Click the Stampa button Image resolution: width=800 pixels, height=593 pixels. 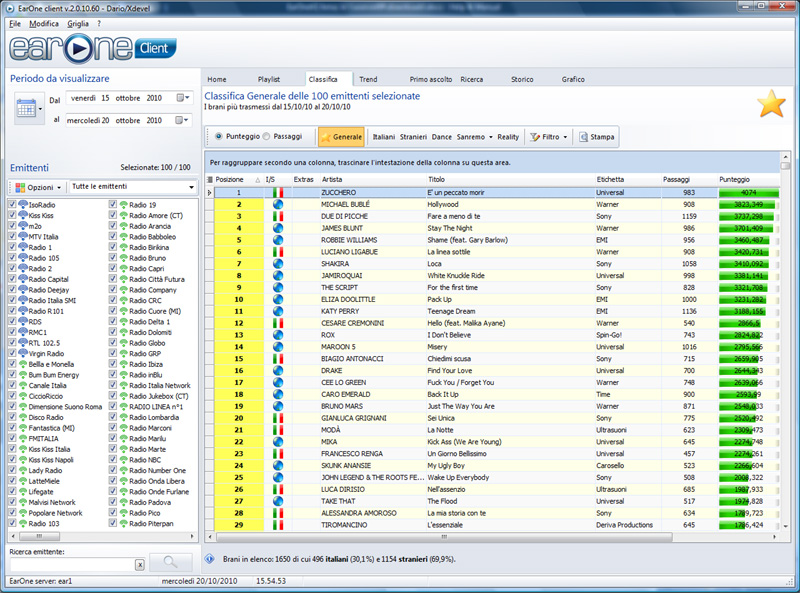click(596, 137)
